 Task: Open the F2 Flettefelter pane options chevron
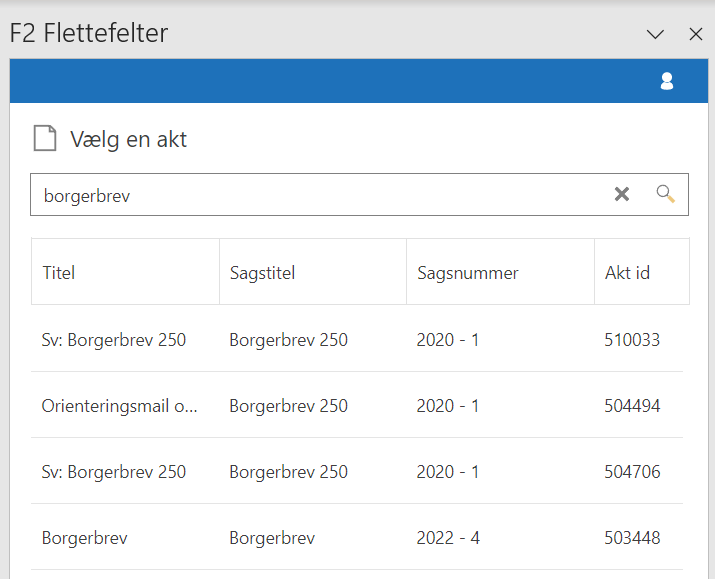coord(655,34)
